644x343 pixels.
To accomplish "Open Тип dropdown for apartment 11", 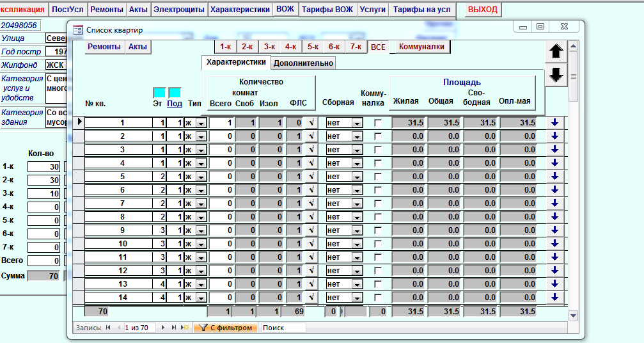I will tap(201, 257).
